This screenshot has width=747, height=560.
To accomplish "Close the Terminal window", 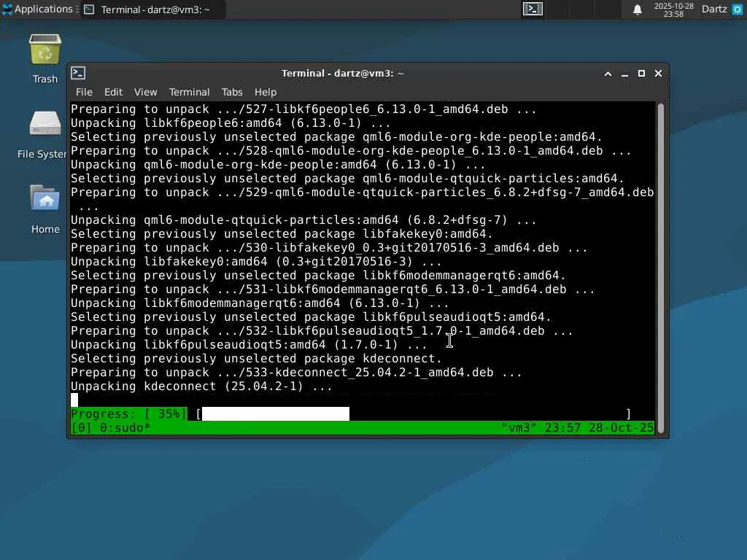I will [658, 74].
